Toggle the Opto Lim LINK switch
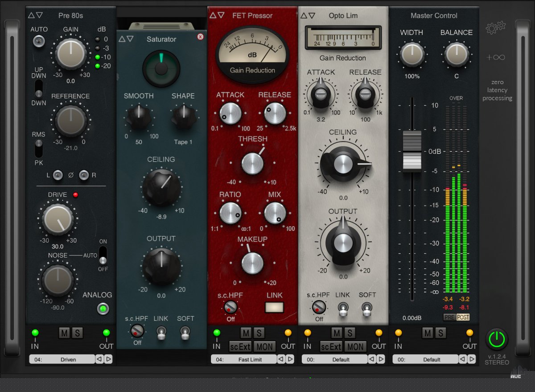 tap(342, 308)
